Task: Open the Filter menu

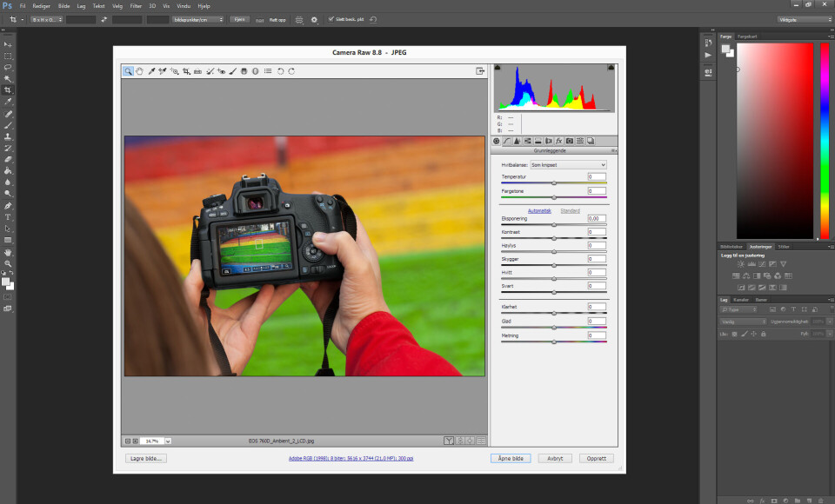Action: (136, 6)
